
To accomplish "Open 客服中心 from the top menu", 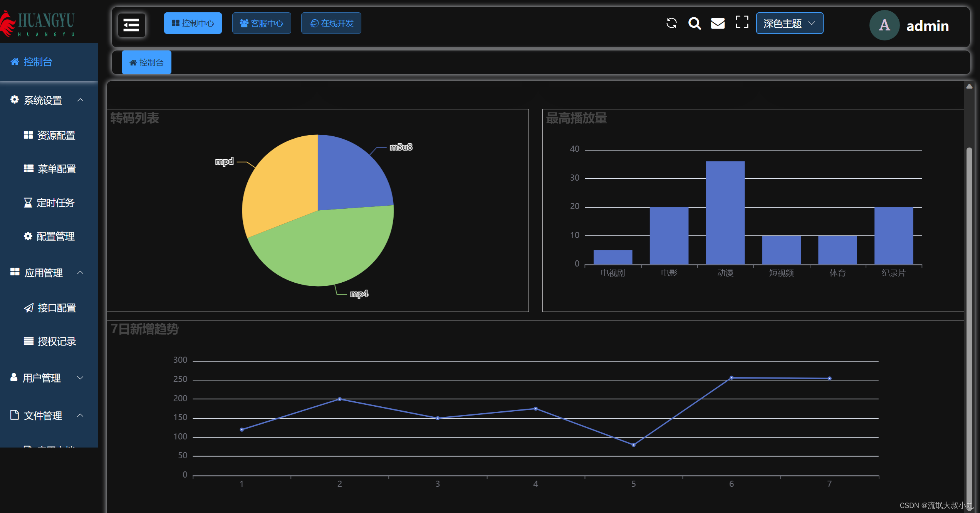I will (x=262, y=23).
